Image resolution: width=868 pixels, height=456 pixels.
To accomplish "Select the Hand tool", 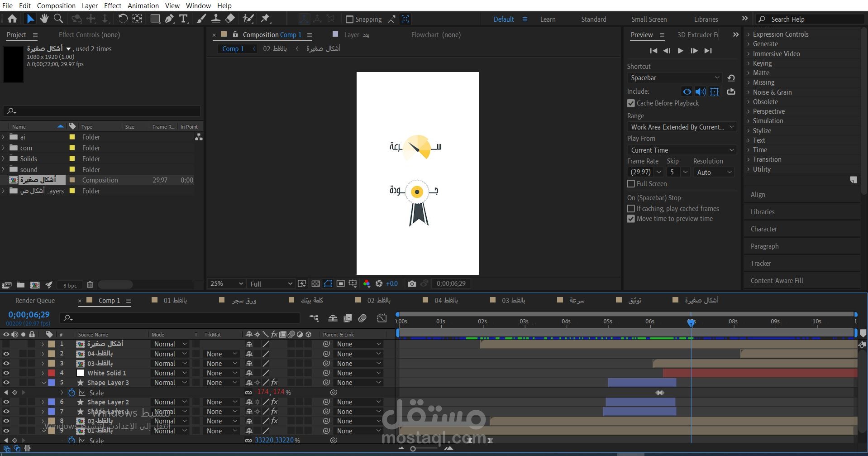I will click(44, 19).
